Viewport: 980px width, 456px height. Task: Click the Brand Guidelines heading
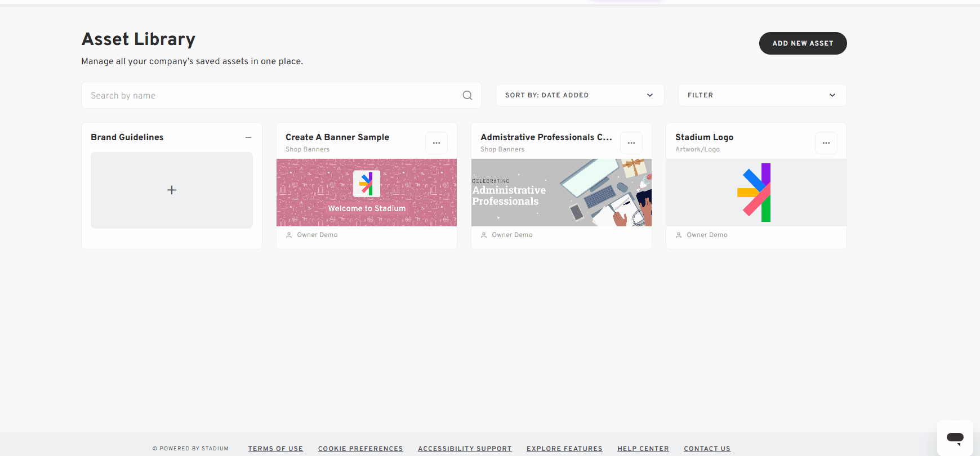(x=127, y=137)
